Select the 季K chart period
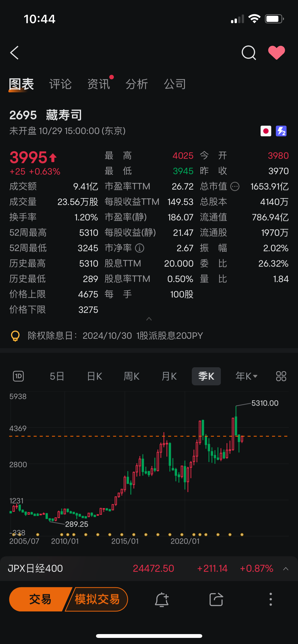The image size is (298, 644). [206, 376]
